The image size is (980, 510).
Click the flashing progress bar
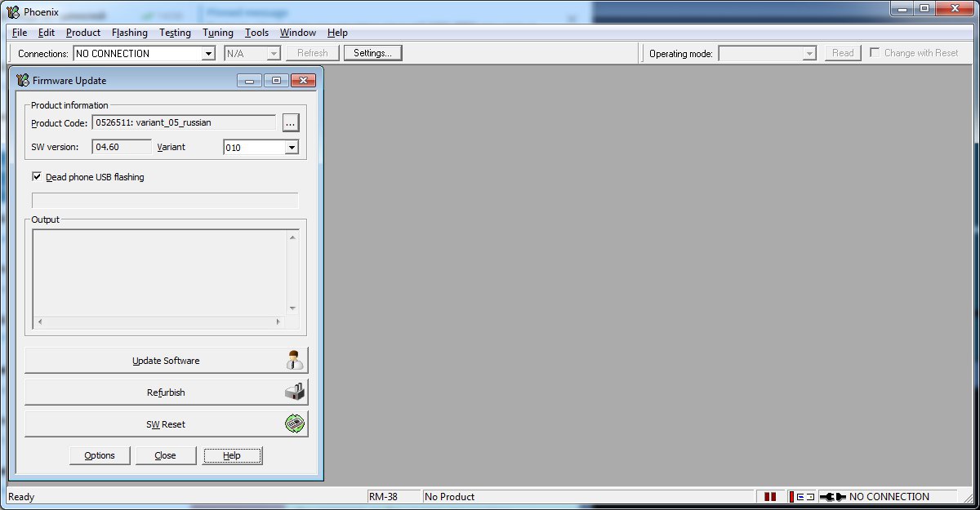[165, 201]
